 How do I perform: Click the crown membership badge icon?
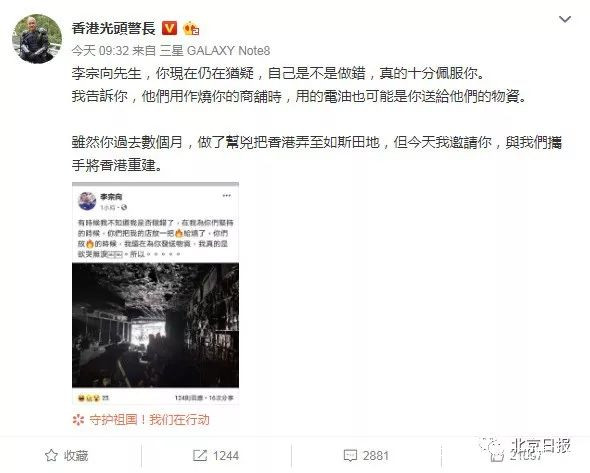click(x=191, y=29)
